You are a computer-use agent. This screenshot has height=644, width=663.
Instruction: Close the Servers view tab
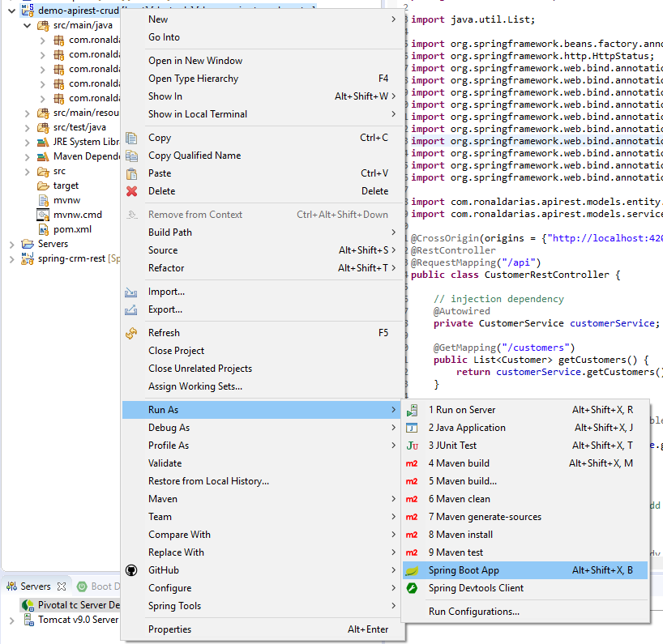pyautogui.click(x=62, y=586)
